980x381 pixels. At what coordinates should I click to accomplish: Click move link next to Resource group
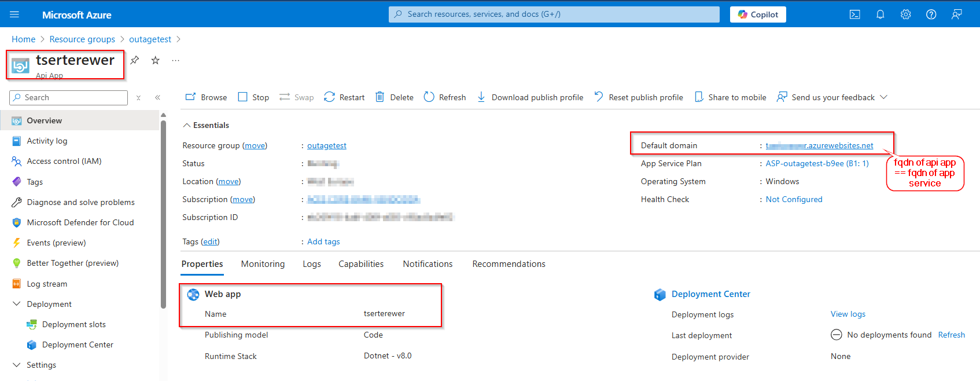[255, 145]
